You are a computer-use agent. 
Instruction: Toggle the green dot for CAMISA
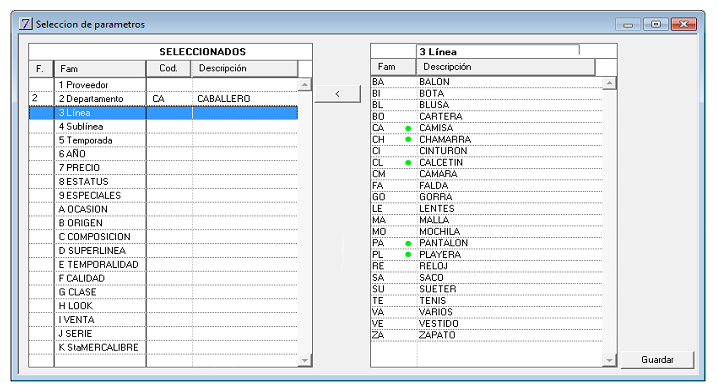pyautogui.click(x=408, y=128)
